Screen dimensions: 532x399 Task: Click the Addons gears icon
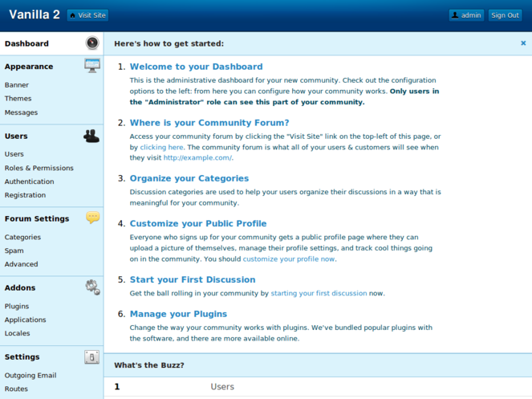pyautogui.click(x=92, y=287)
